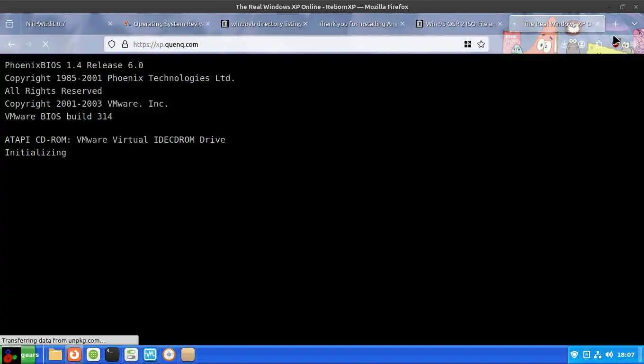Click Copyright 1985-2001 Phoenix Technologies line
The width and height of the screenshot is (644, 364).
120,78
